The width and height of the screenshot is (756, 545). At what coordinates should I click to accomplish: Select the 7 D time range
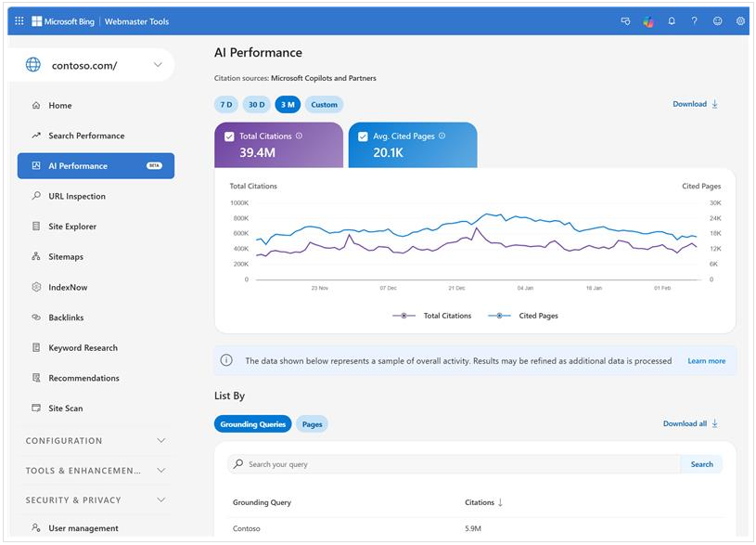tap(225, 105)
